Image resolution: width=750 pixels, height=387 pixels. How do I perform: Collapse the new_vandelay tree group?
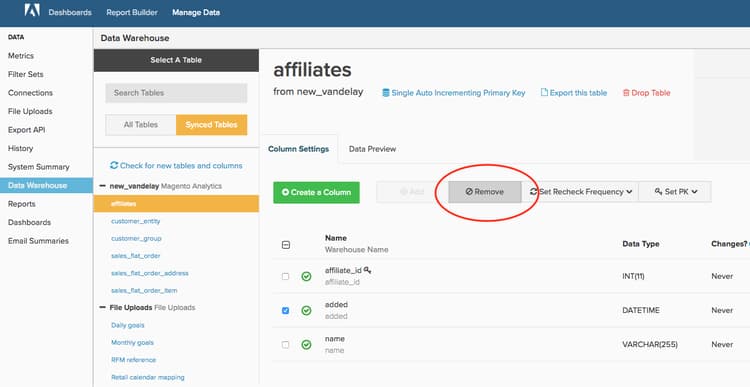102,186
